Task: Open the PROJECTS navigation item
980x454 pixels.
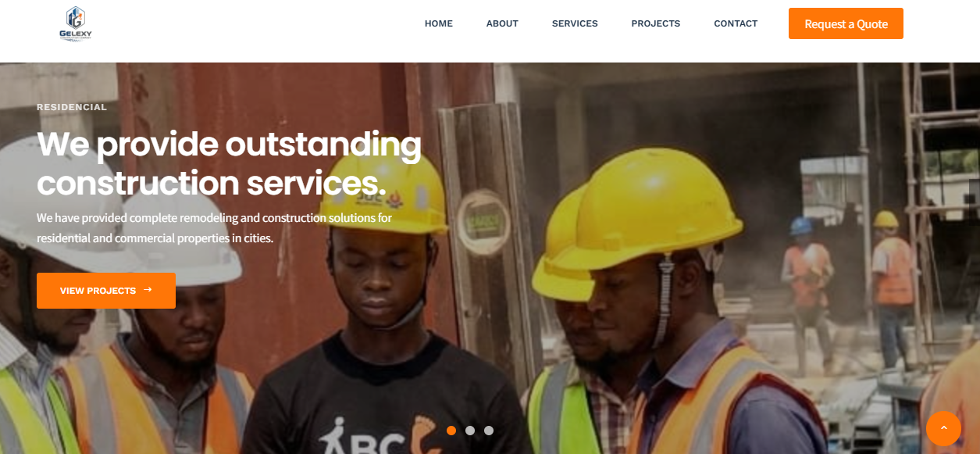Action: (x=656, y=23)
